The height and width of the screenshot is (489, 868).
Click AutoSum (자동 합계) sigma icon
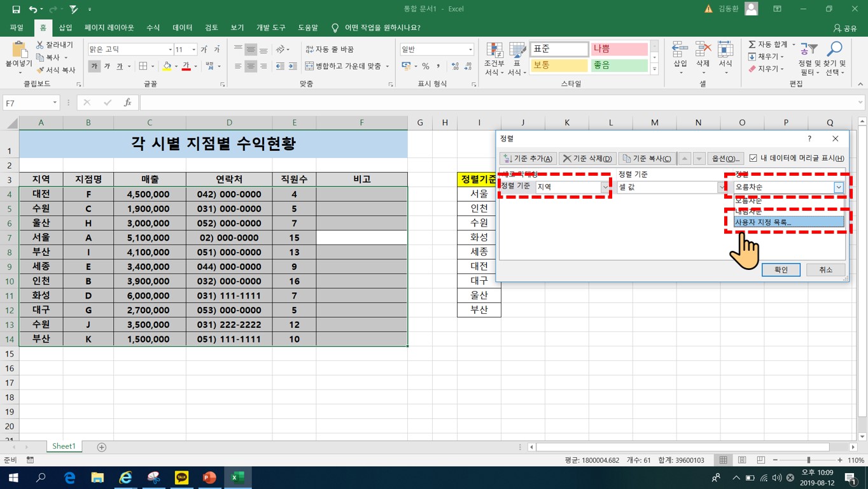(x=752, y=45)
